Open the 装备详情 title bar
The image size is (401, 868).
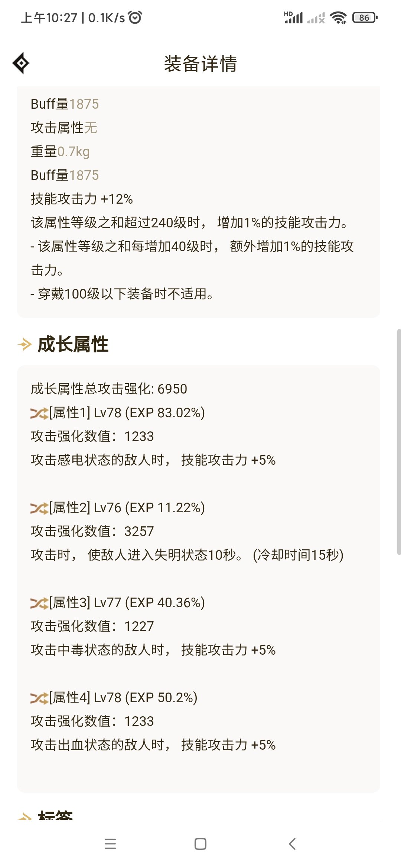coord(200,63)
